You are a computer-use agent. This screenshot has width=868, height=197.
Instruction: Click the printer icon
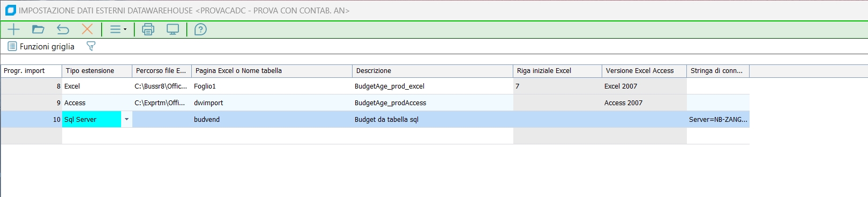[x=148, y=30]
